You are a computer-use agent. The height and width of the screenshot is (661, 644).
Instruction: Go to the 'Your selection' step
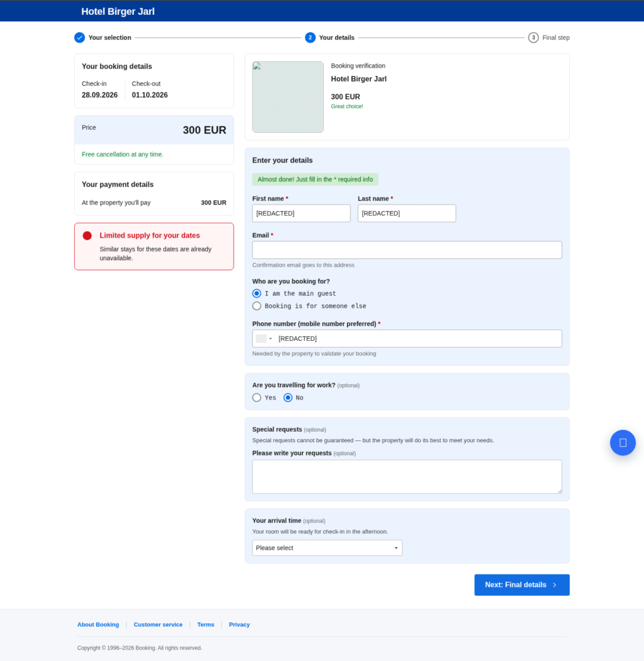click(110, 37)
